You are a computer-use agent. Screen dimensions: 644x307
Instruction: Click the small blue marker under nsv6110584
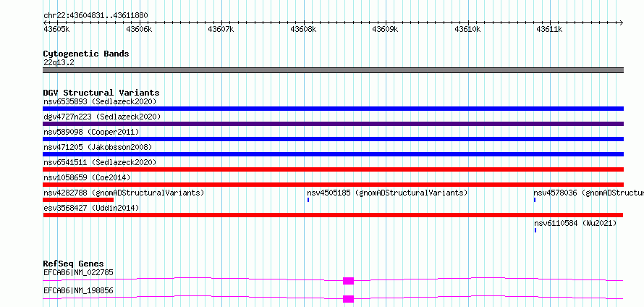pyautogui.click(x=535, y=230)
